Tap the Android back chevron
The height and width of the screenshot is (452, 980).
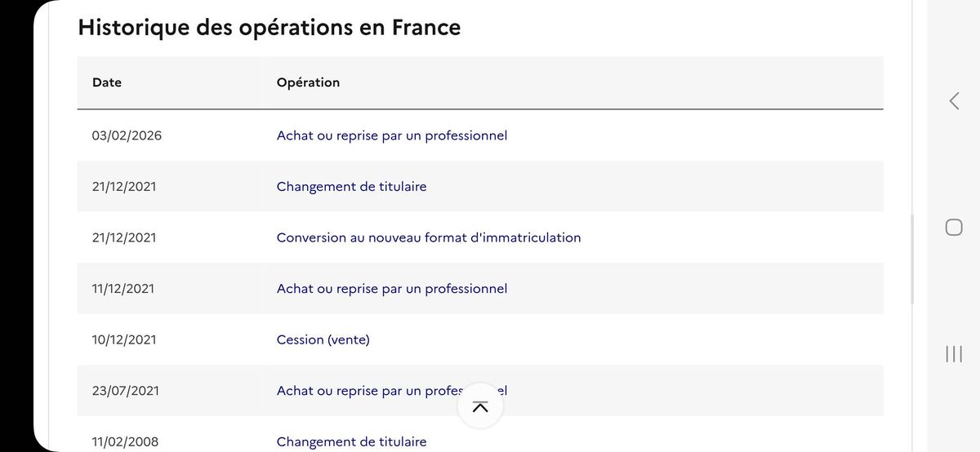pos(954,101)
